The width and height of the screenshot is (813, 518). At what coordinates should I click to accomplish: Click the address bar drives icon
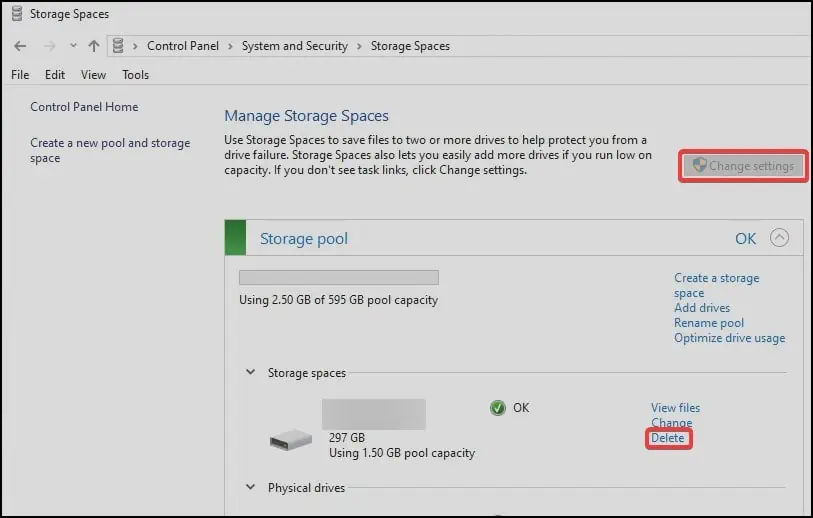[120, 46]
